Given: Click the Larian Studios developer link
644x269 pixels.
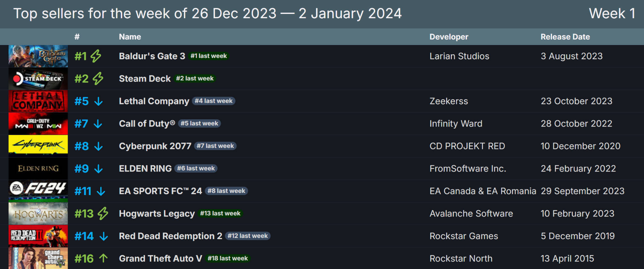Looking at the screenshot, I should 459,56.
